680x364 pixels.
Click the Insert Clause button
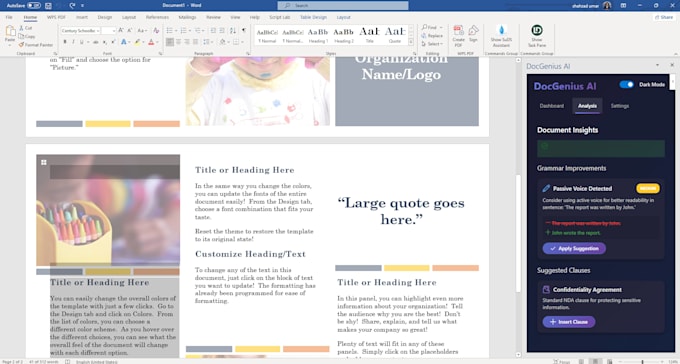click(x=569, y=322)
